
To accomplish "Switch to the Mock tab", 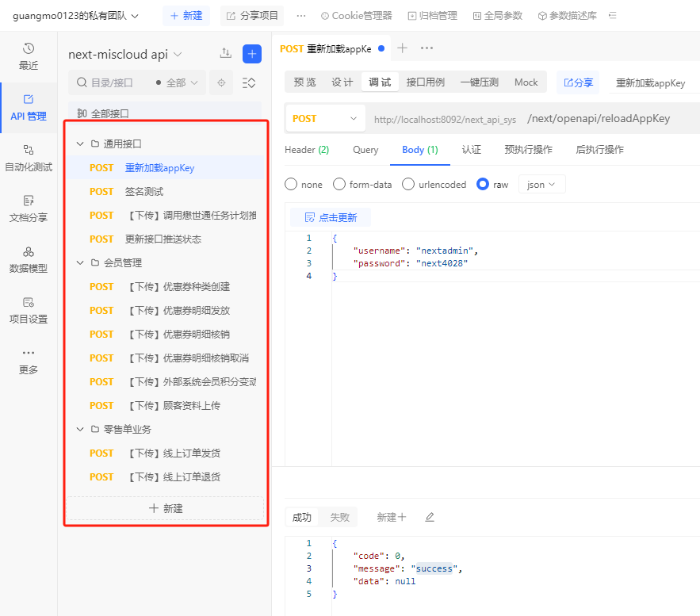I will [526, 82].
